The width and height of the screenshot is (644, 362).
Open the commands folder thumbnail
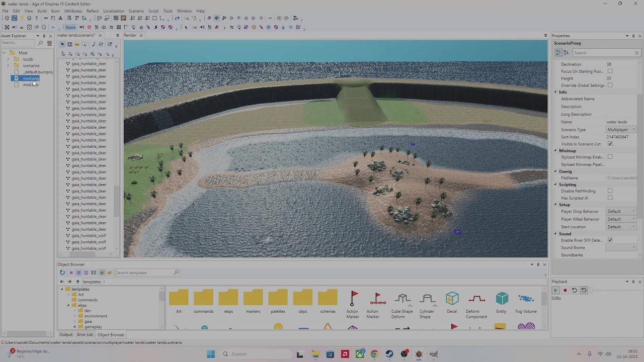tap(203, 302)
